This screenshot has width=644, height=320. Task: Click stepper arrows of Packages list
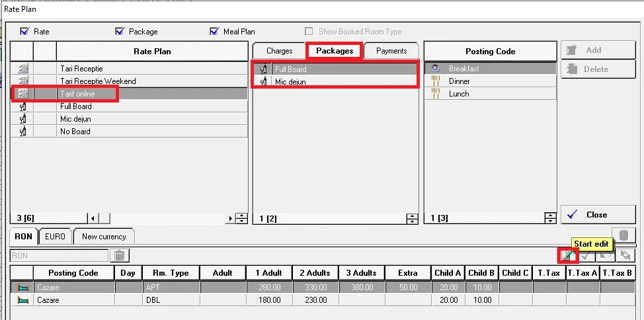click(x=412, y=219)
